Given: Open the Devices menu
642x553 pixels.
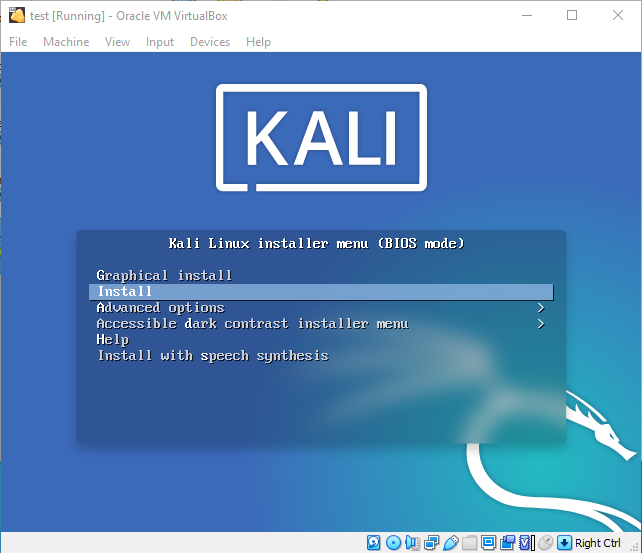Looking at the screenshot, I should click(210, 42).
